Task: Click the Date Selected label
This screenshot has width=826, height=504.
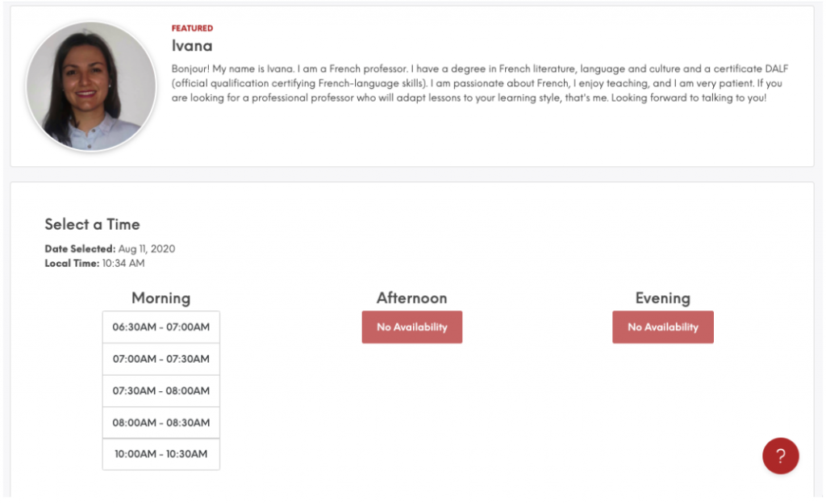Action: pos(80,248)
